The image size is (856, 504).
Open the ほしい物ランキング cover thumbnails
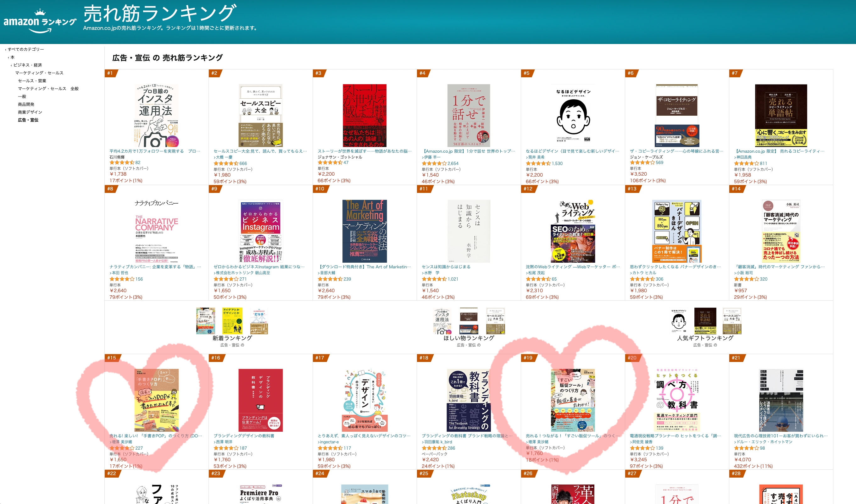coord(469,321)
